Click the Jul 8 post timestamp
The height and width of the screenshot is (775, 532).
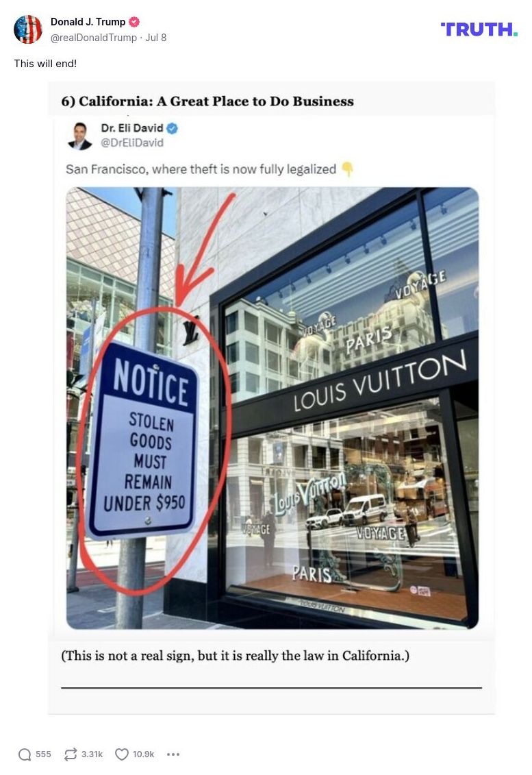coord(155,38)
